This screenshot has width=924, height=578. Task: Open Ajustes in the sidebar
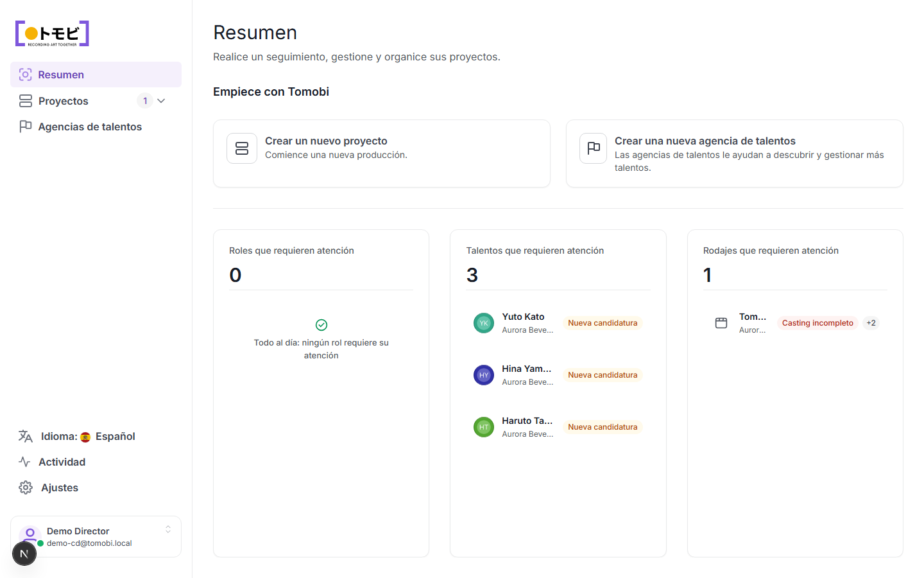point(96,487)
